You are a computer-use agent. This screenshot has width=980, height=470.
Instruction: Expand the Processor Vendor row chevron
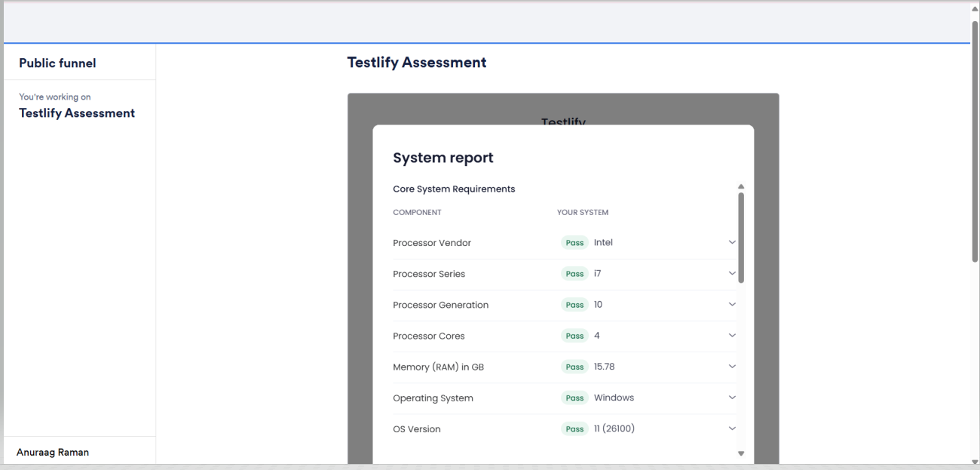coord(731,243)
